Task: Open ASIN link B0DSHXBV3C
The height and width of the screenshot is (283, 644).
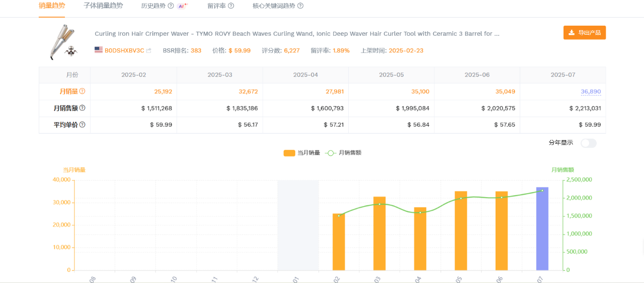Action: tap(124, 51)
